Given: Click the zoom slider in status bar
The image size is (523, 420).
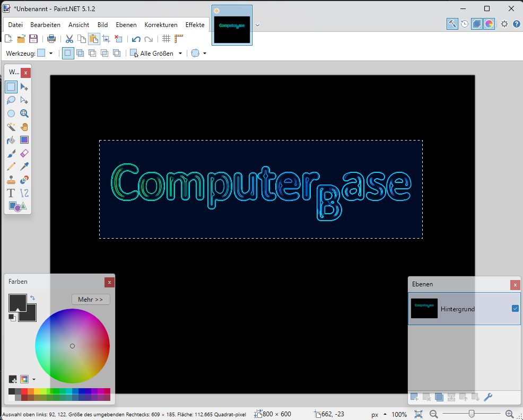Looking at the screenshot, I should pyautogui.click(x=472, y=414).
